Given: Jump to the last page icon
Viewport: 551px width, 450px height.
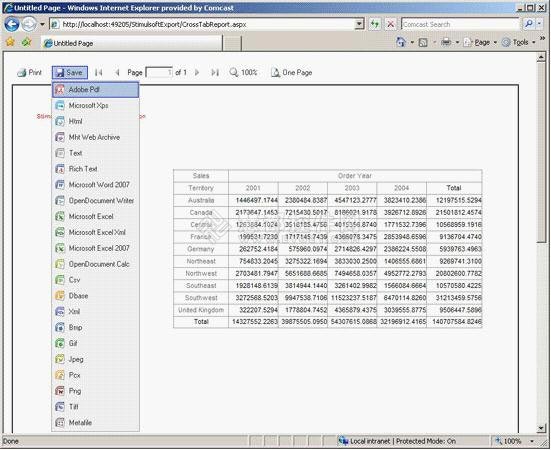Looking at the screenshot, I should (x=215, y=73).
